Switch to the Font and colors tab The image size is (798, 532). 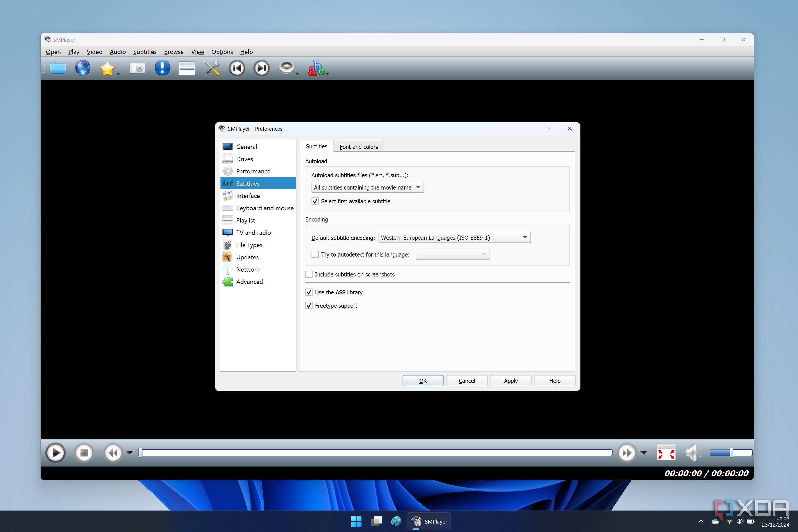(359, 147)
